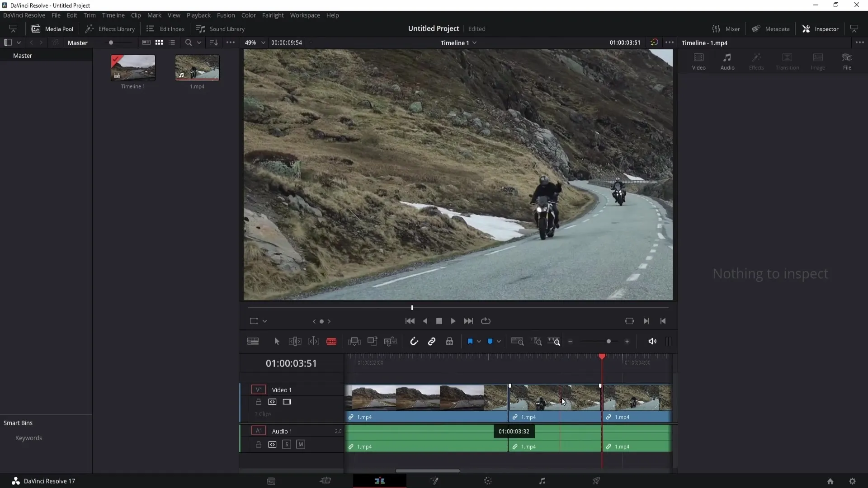Toggle Auto Track Selector on Video 1
The width and height of the screenshot is (868, 488).
click(272, 402)
